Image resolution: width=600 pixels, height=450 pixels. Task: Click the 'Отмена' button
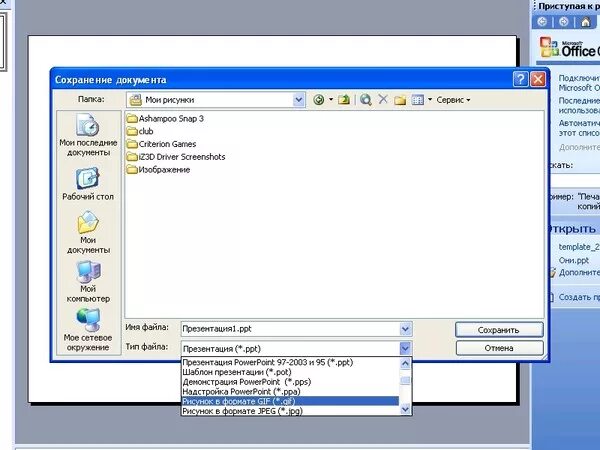click(x=499, y=348)
